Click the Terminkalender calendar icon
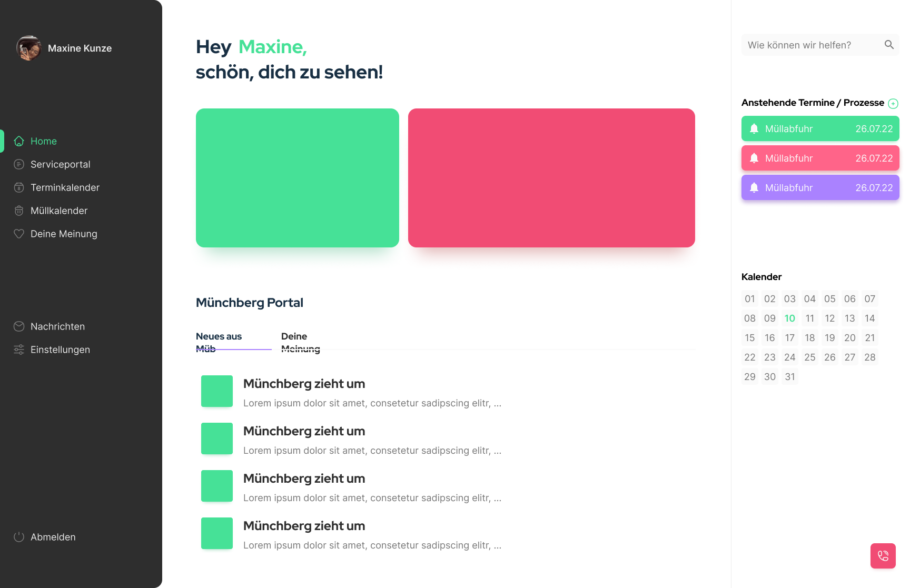This screenshot has height=588, width=910. click(19, 187)
